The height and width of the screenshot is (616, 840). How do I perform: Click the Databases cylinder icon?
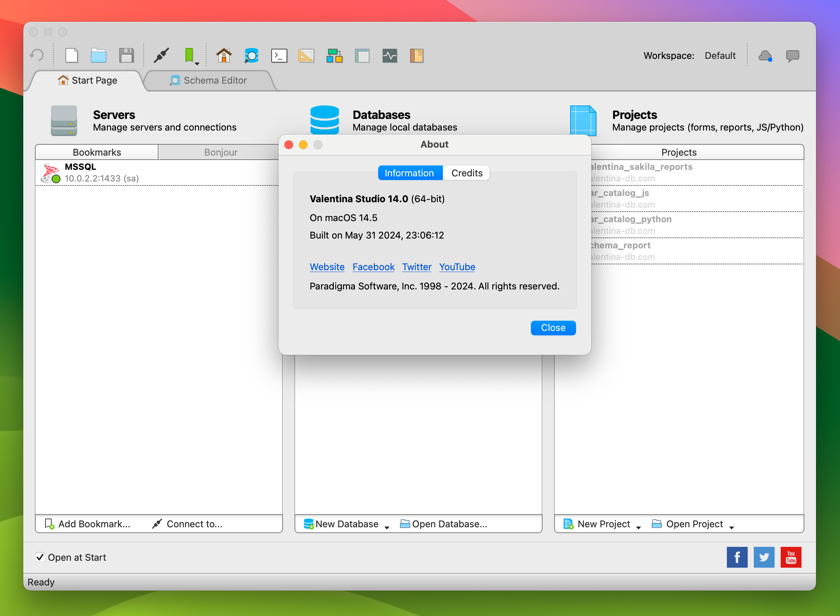pyautogui.click(x=324, y=120)
